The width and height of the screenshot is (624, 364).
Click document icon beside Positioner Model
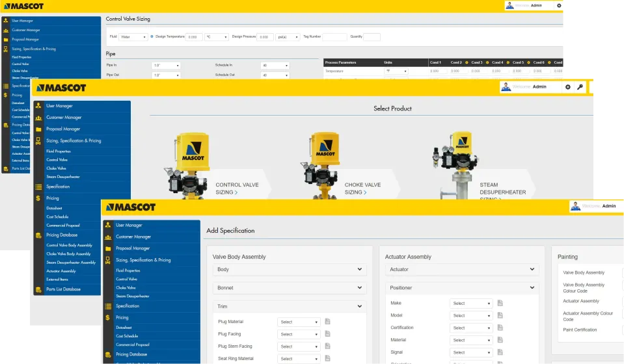500,315
